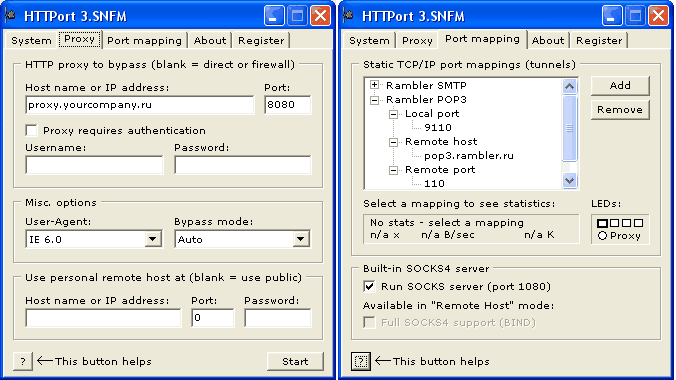Image resolution: width=676 pixels, height=380 pixels.
Task: Click the disabled Full SOCKS4 support (BIND) checkbox
Action: pos(369,323)
